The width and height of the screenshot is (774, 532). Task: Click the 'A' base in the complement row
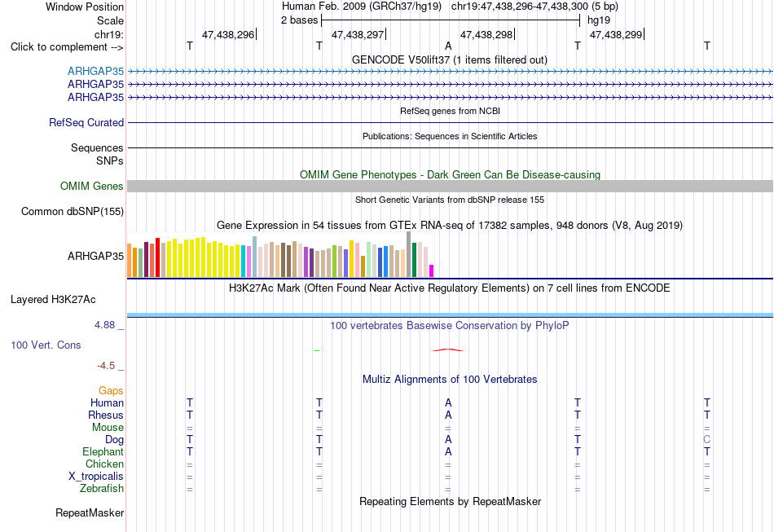(x=448, y=46)
